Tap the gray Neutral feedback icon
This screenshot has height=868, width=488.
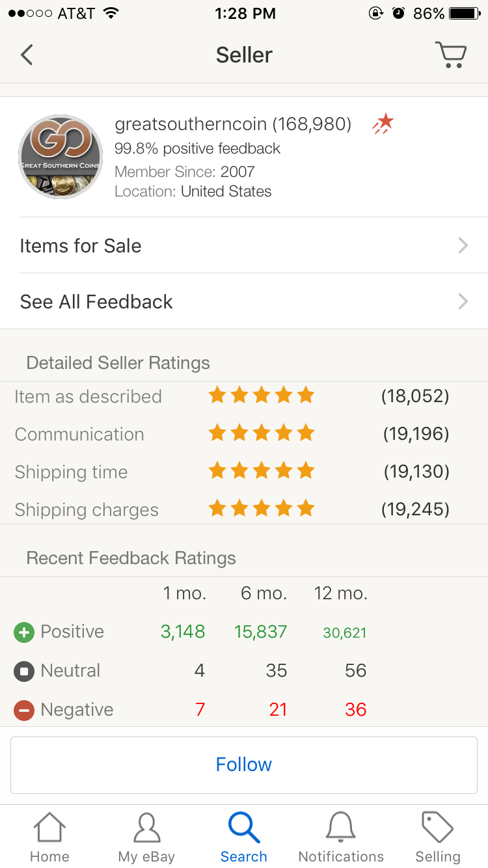point(24,671)
